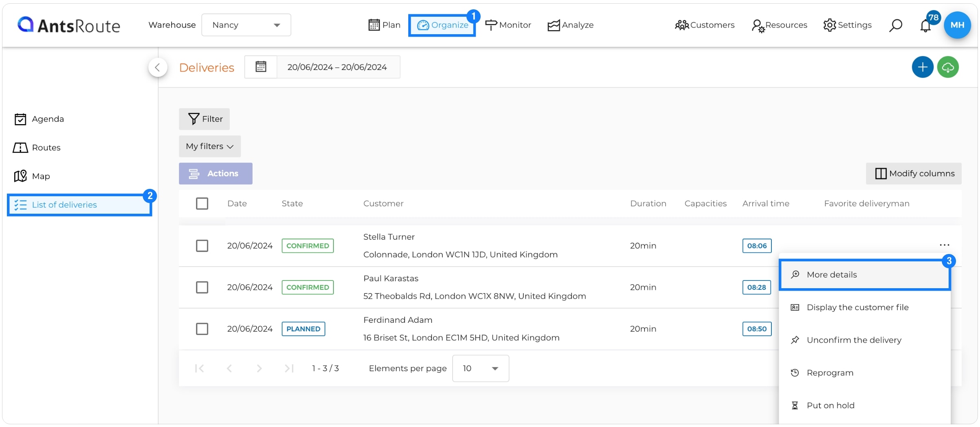This screenshot has width=980, height=427.
Task: Go to the next page of results
Action: [x=259, y=368]
